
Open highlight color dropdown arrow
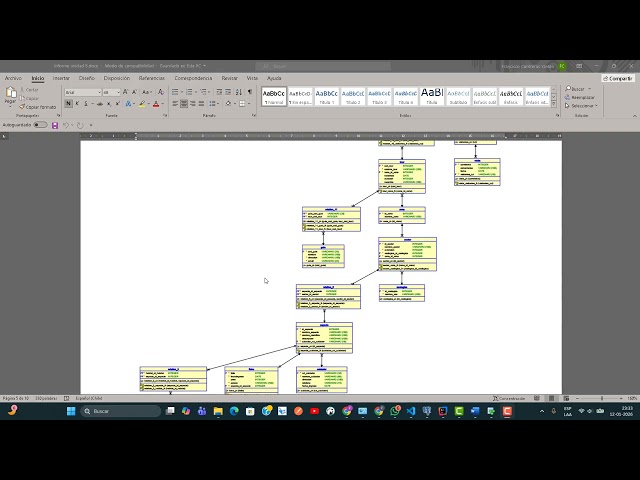pos(148,104)
